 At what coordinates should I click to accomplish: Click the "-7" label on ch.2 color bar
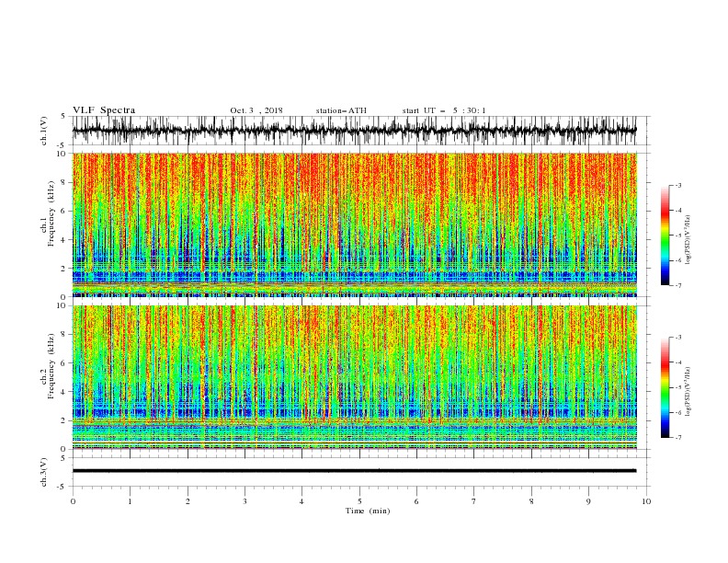coord(678,437)
